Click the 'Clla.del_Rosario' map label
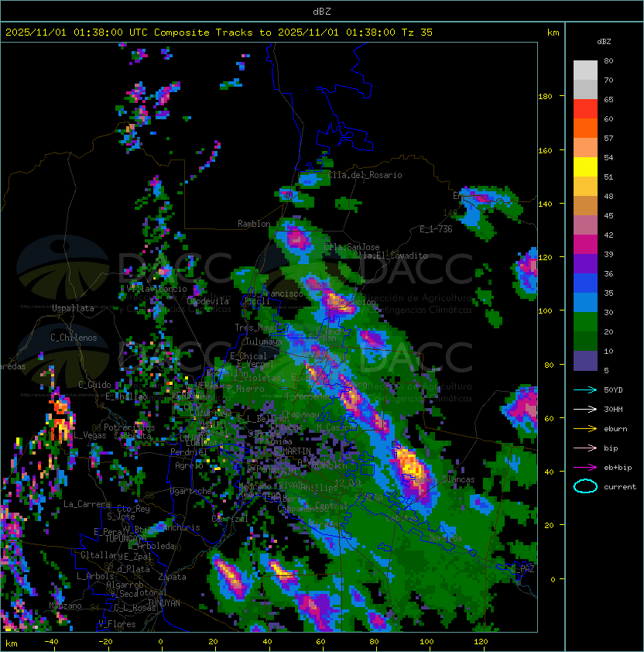644x652 pixels. (365, 175)
